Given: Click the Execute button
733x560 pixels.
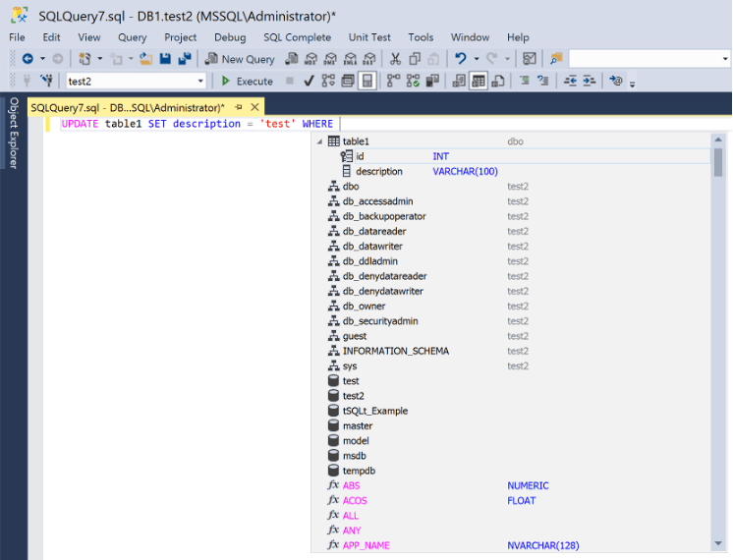Looking at the screenshot, I should pyautogui.click(x=247, y=81).
